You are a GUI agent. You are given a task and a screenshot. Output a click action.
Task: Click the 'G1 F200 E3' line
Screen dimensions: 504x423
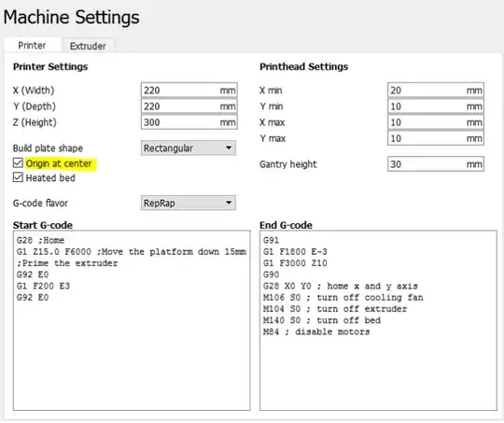tap(43, 286)
